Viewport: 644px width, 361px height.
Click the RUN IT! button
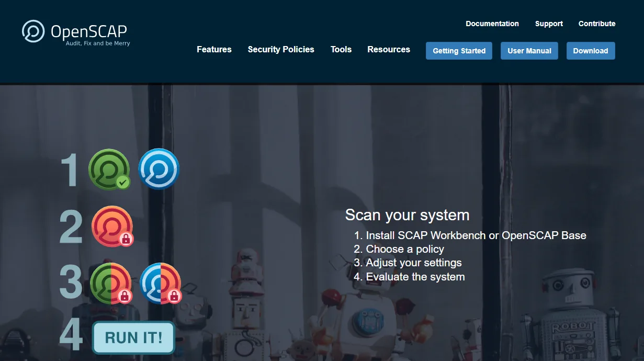coord(133,337)
